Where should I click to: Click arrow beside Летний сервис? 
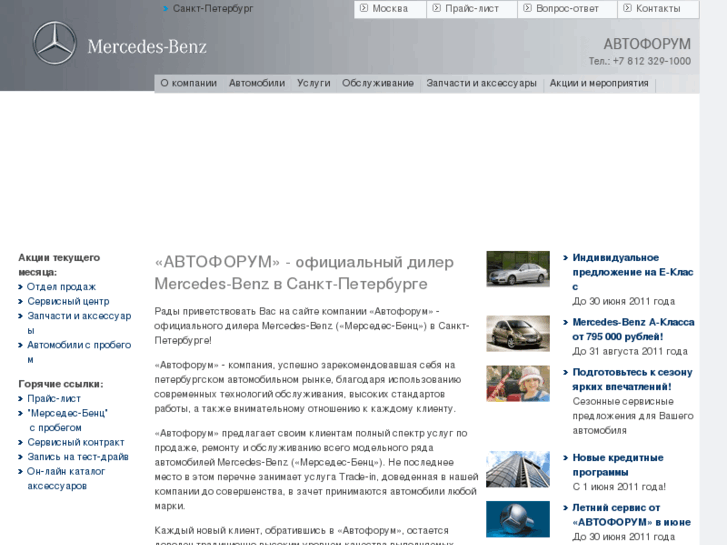(566, 508)
